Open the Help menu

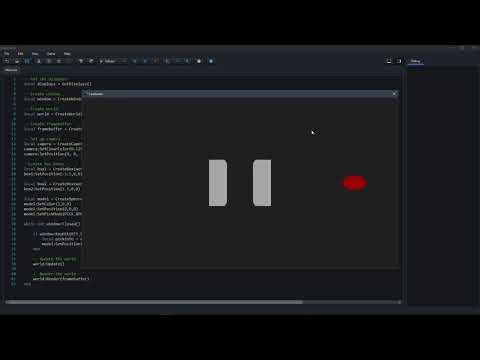[x=67, y=54]
